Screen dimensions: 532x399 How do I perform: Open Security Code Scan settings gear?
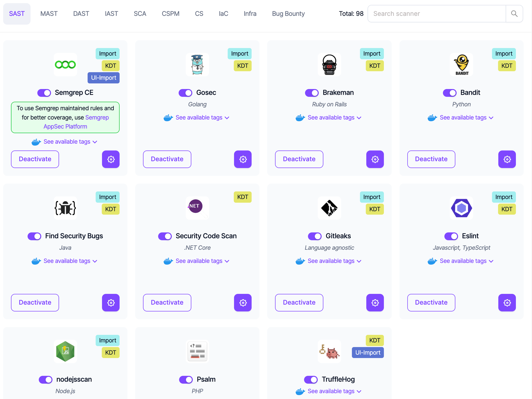point(243,302)
